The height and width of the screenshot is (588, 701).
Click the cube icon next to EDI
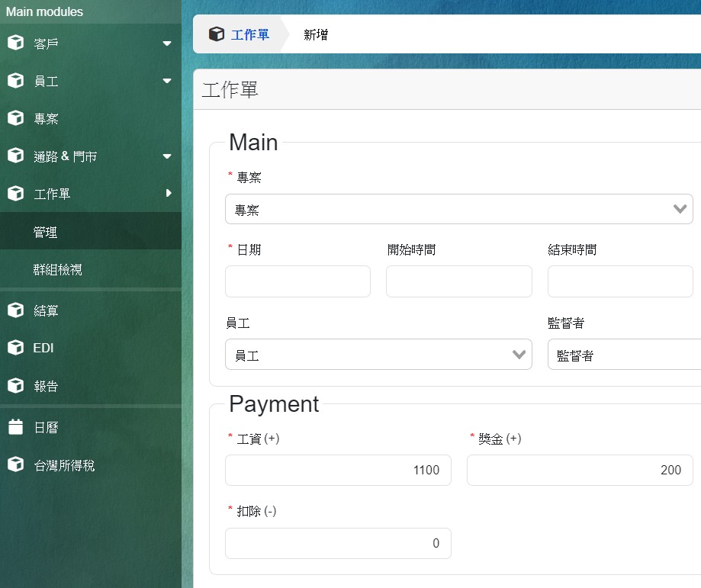(15, 348)
